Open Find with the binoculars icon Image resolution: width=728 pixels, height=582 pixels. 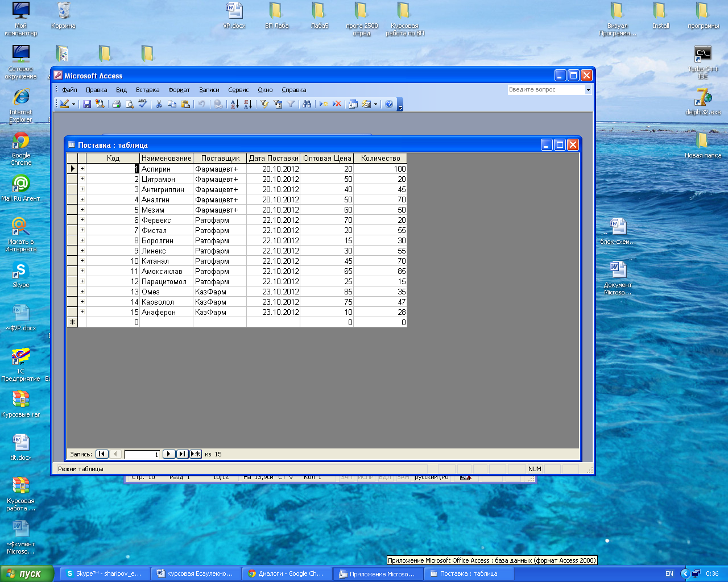pos(307,104)
